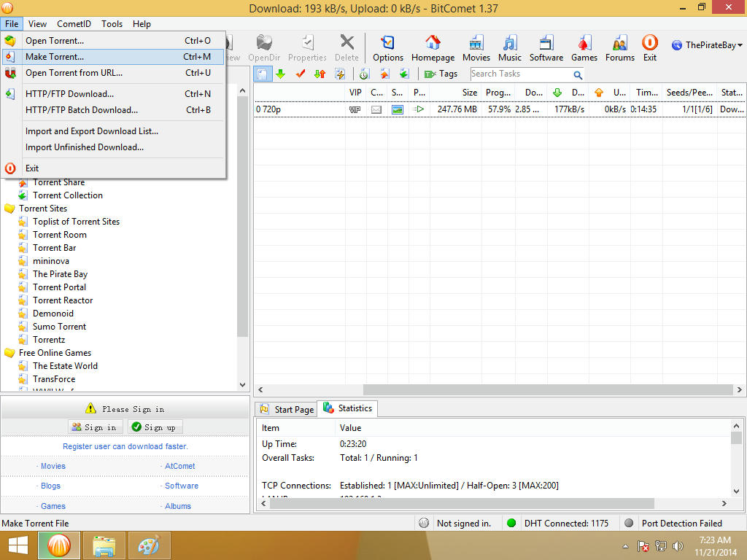Screen dimensions: 747x560
Task: Select the Torrent Sites folder
Action: pyautogui.click(x=43, y=209)
